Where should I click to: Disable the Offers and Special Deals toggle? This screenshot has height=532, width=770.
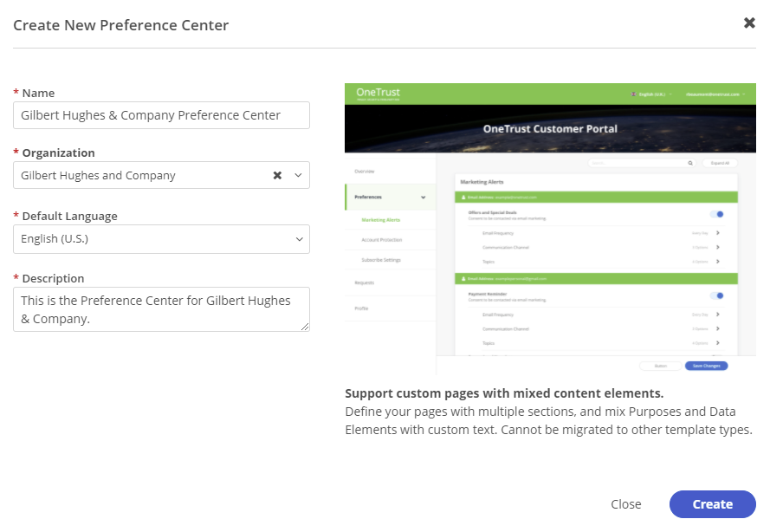click(x=717, y=214)
